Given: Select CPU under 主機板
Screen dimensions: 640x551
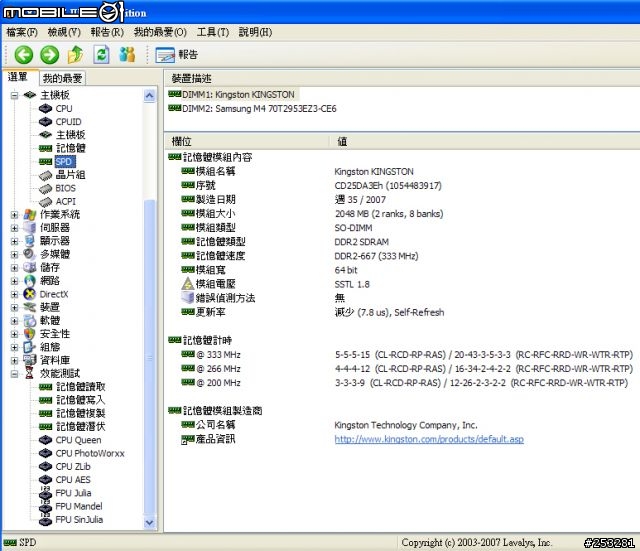Looking at the screenshot, I should click(64, 109).
